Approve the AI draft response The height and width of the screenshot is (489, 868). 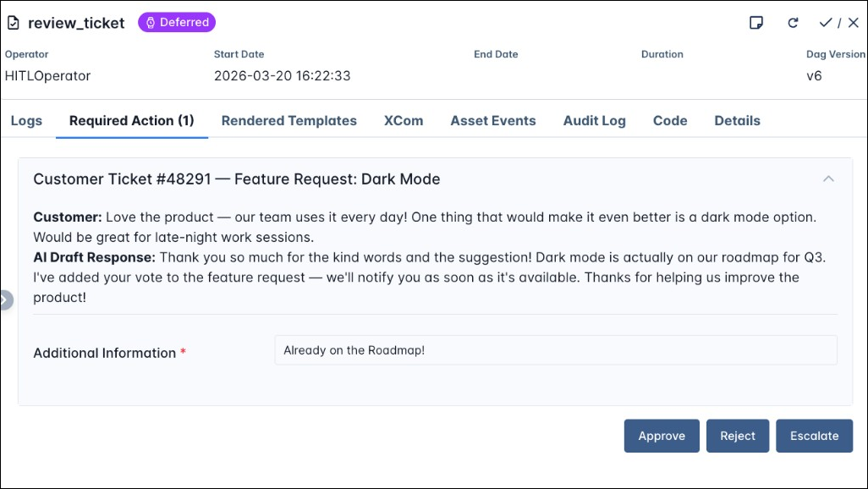[x=662, y=436]
